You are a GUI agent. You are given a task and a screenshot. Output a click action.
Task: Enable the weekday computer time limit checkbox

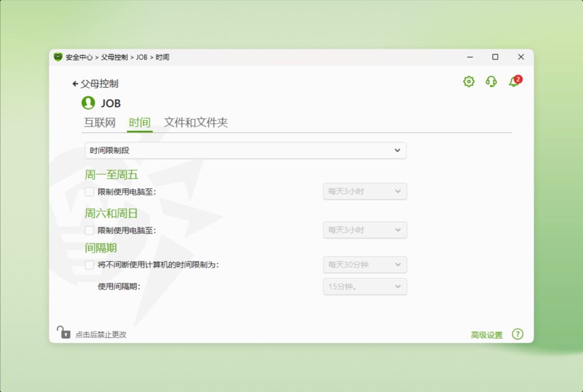(89, 192)
